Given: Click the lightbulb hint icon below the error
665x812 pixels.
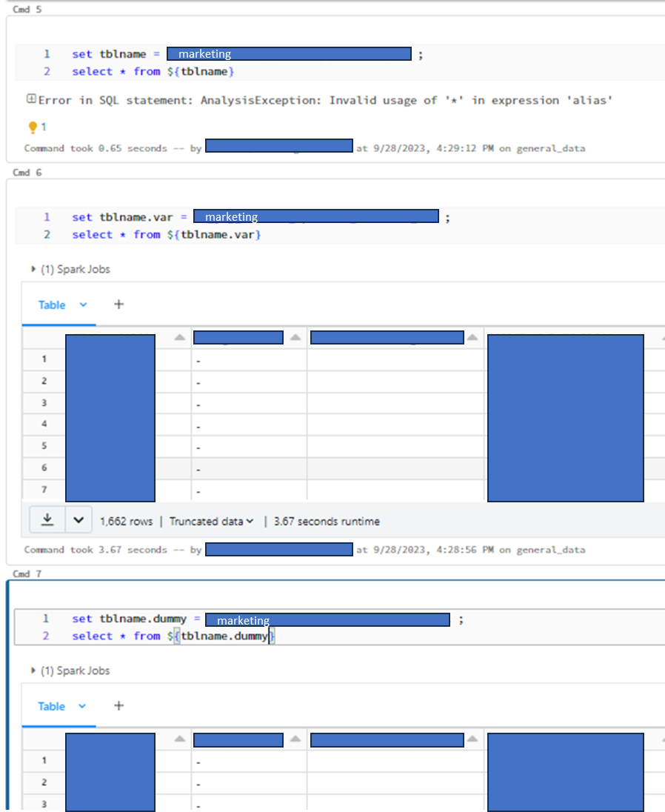Looking at the screenshot, I should click(x=33, y=126).
